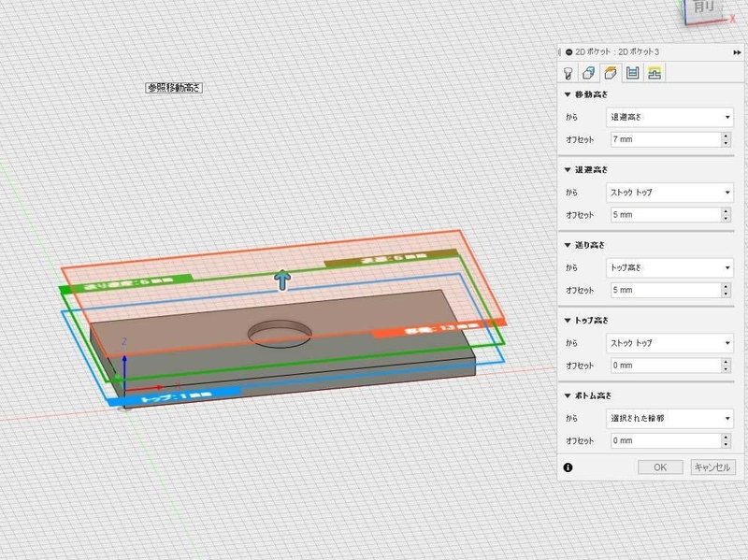Confirm the dialog with OK

pos(660,467)
